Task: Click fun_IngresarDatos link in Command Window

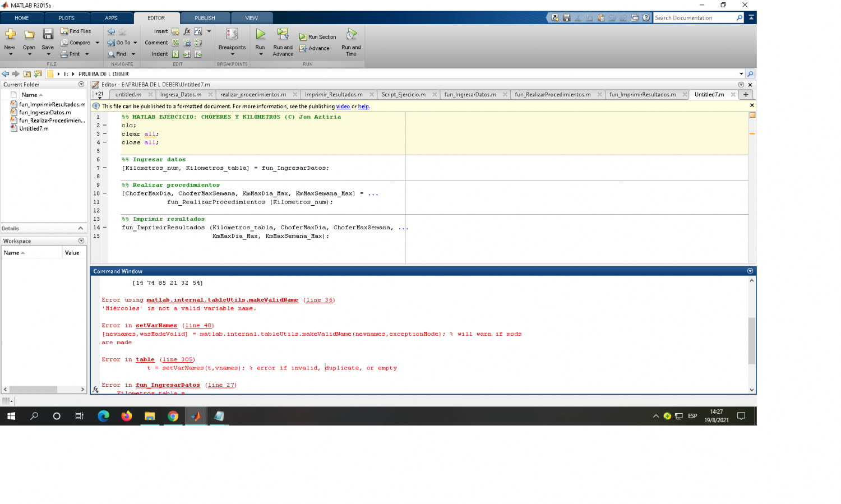Action: click(x=168, y=385)
